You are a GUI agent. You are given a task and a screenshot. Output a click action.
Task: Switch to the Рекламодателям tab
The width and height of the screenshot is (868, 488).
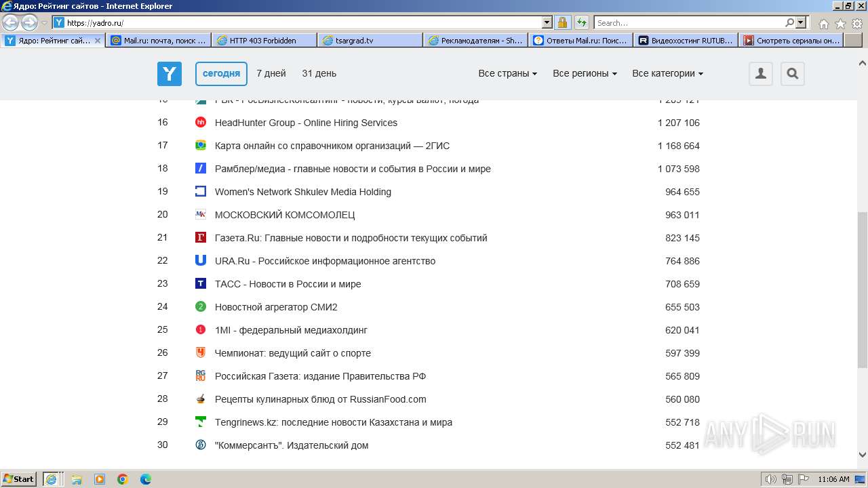(x=476, y=41)
